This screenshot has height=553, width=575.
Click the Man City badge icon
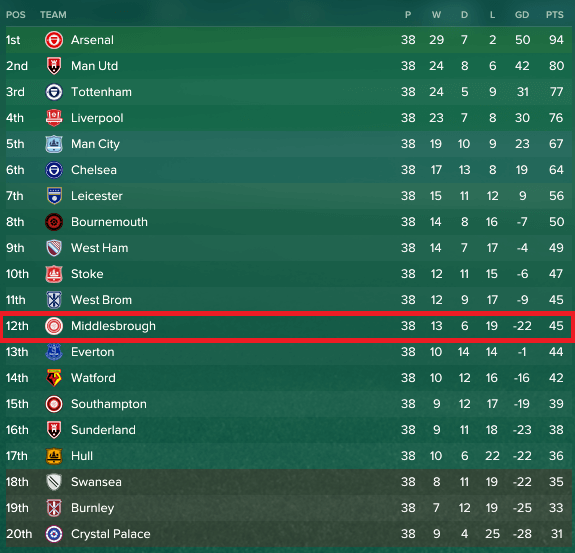tap(54, 144)
